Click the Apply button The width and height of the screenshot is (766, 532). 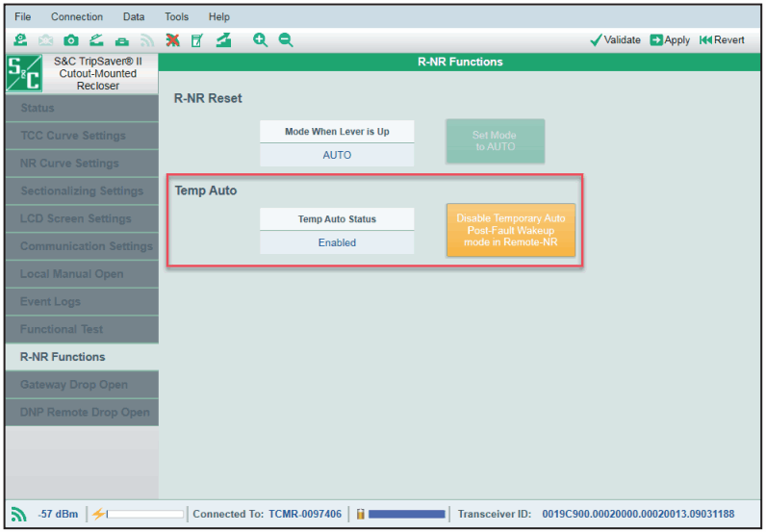click(670, 40)
